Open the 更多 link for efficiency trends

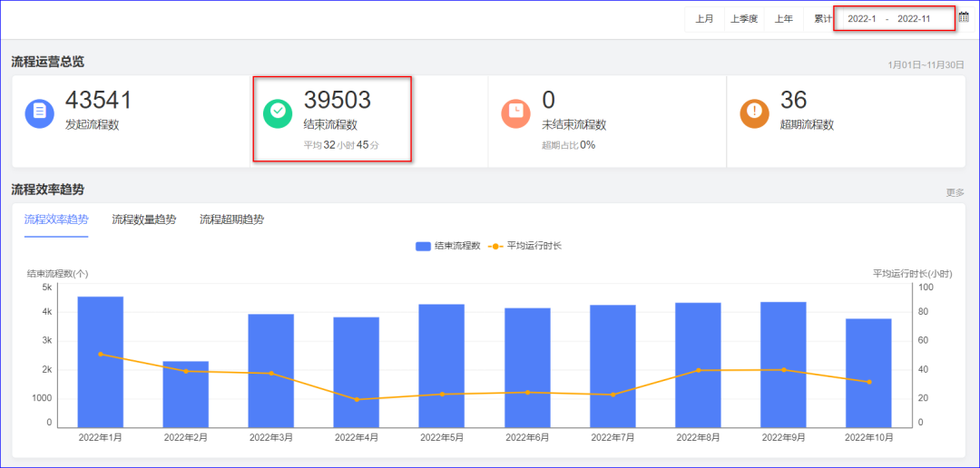pyautogui.click(x=955, y=192)
